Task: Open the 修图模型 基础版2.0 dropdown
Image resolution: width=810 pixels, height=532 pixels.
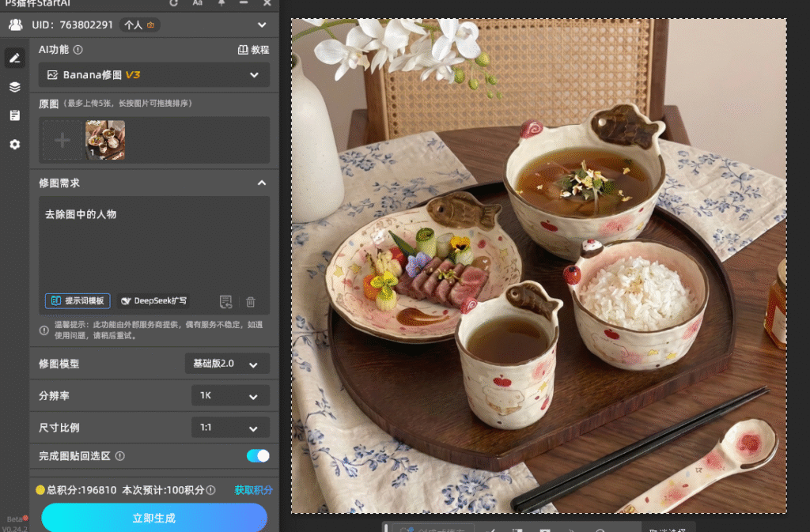Action: [x=227, y=364]
